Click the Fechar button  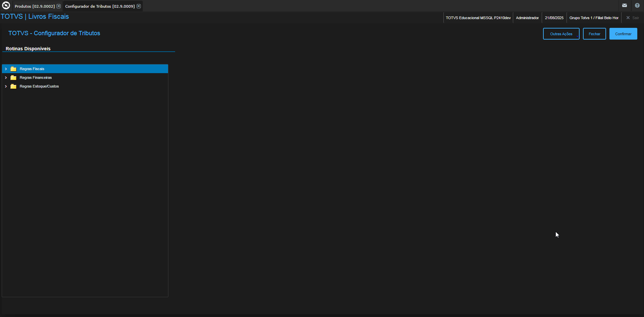point(594,34)
